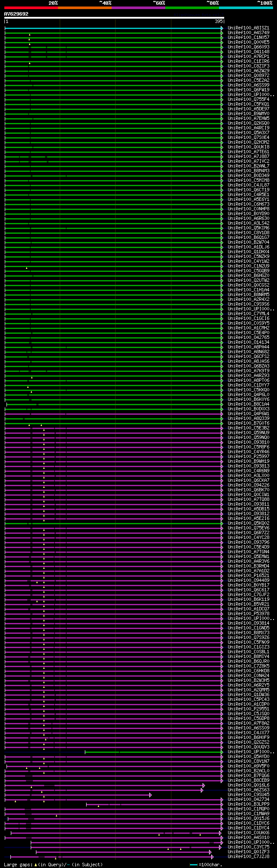Select the UniRef100_A3LX00 label
Image resolution: width=277 pixels, height=868 pixels.
(248, 476)
